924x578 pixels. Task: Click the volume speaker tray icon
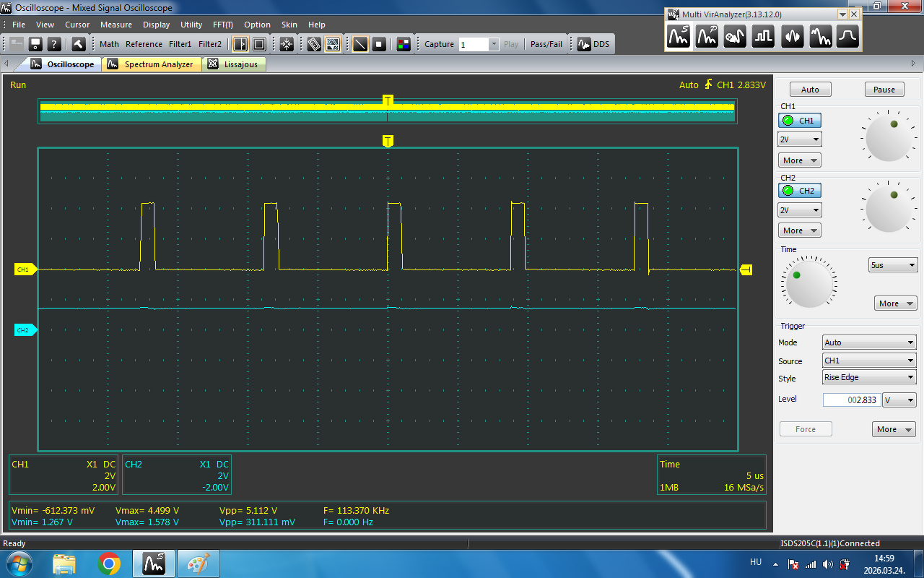[x=827, y=564]
